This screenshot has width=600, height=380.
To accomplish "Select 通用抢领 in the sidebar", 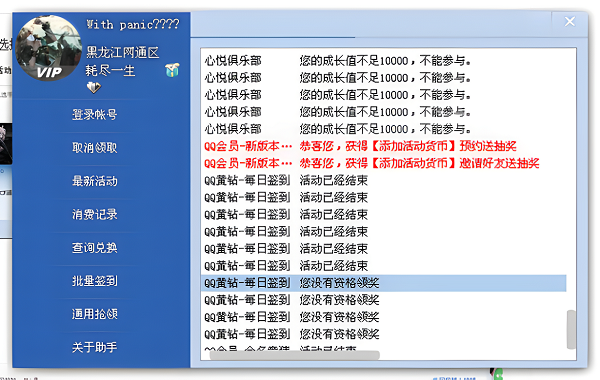I will 95,314.
